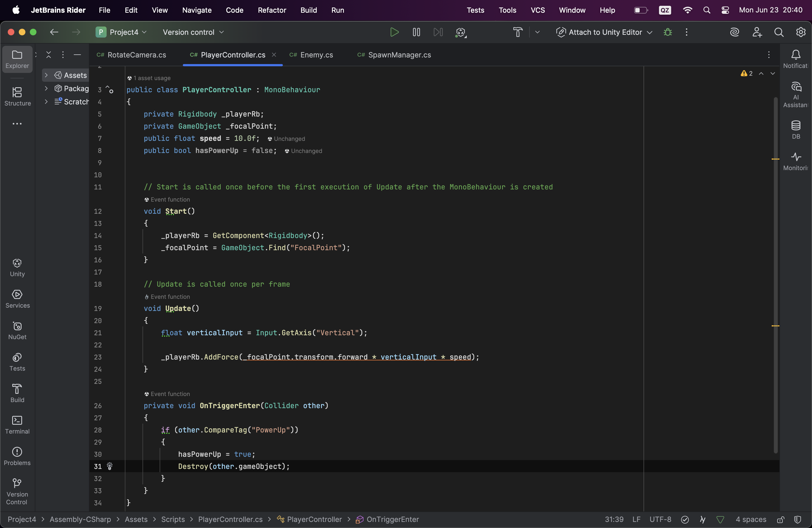Toggle the shield icon in status bar
This screenshot has height=528, width=812.
click(797, 519)
